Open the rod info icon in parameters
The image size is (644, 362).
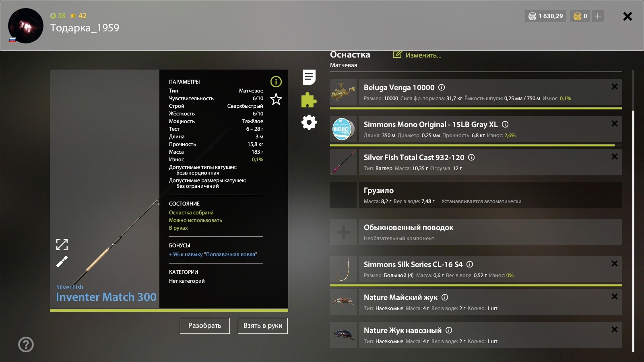click(276, 82)
